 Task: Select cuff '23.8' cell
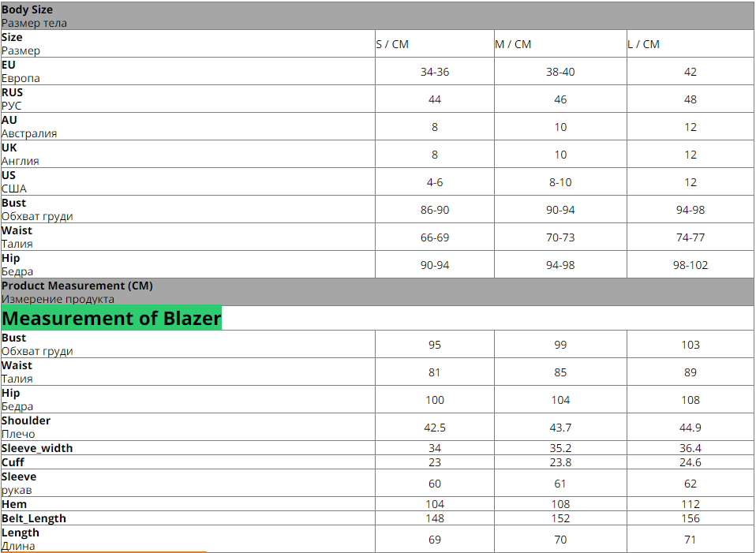pos(561,461)
